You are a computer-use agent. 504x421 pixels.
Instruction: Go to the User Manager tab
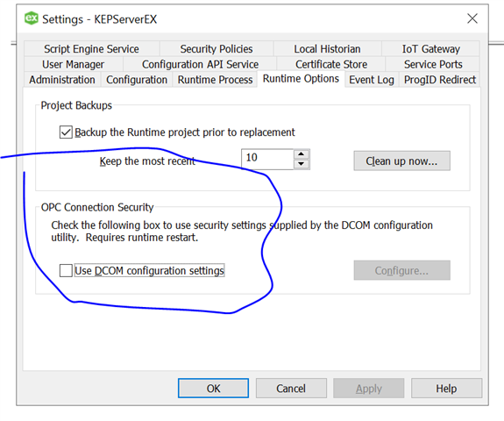(74, 64)
